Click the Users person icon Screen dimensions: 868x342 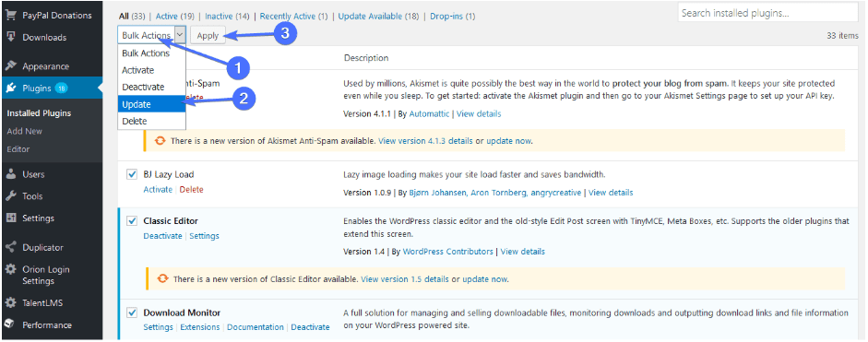[10, 174]
